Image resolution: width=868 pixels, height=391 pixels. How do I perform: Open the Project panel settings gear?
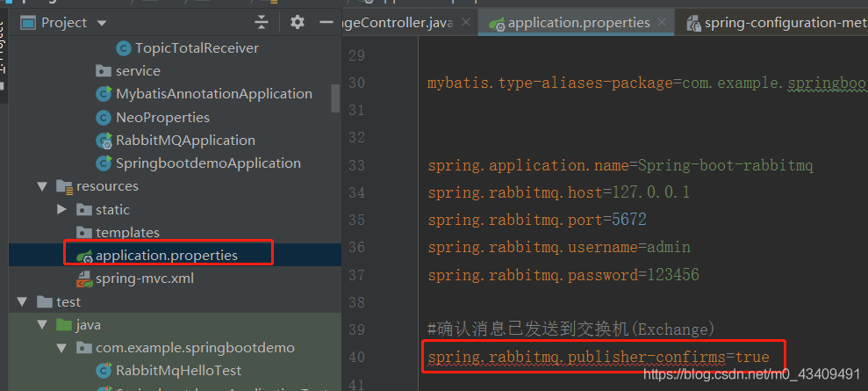click(x=298, y=22)
